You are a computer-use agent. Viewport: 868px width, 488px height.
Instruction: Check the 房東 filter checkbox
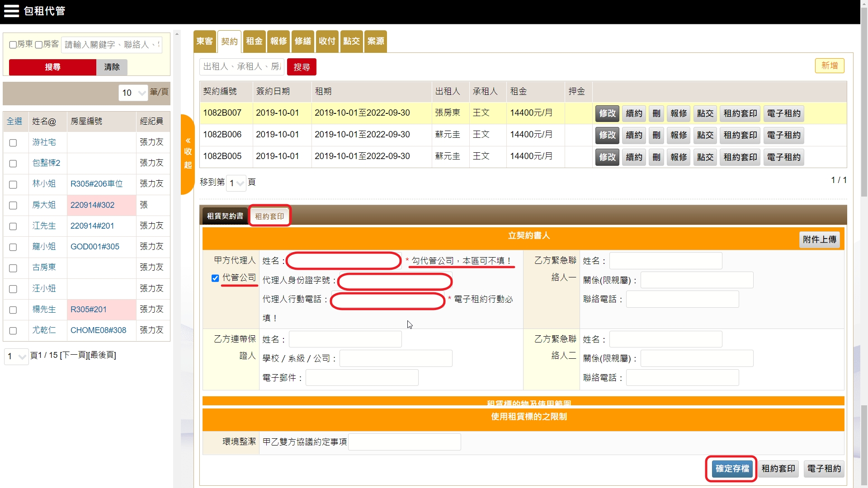13,45
